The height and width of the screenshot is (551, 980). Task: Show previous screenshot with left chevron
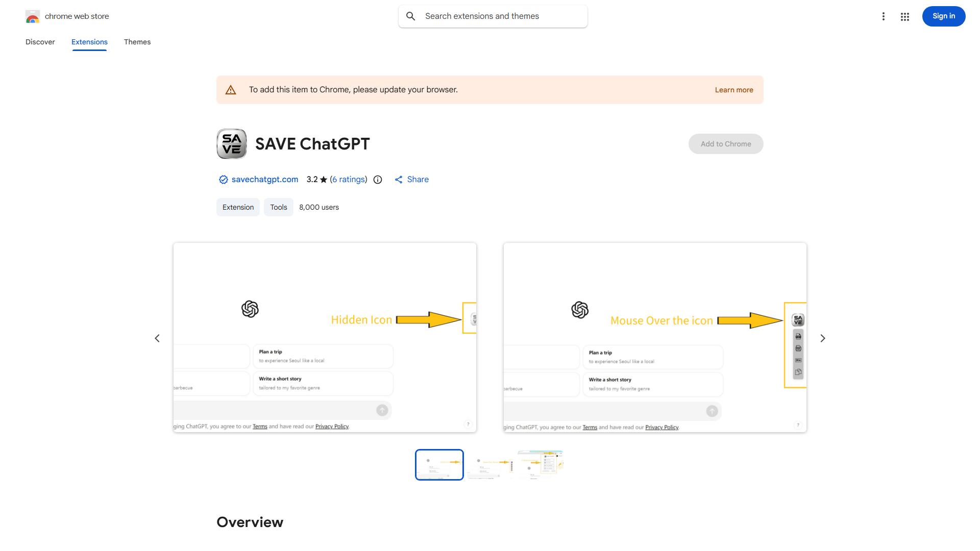(x=157, y=338)
